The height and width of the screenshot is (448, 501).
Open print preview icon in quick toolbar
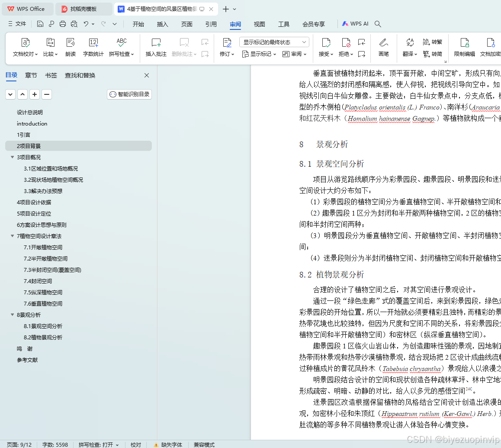(74, 24)
